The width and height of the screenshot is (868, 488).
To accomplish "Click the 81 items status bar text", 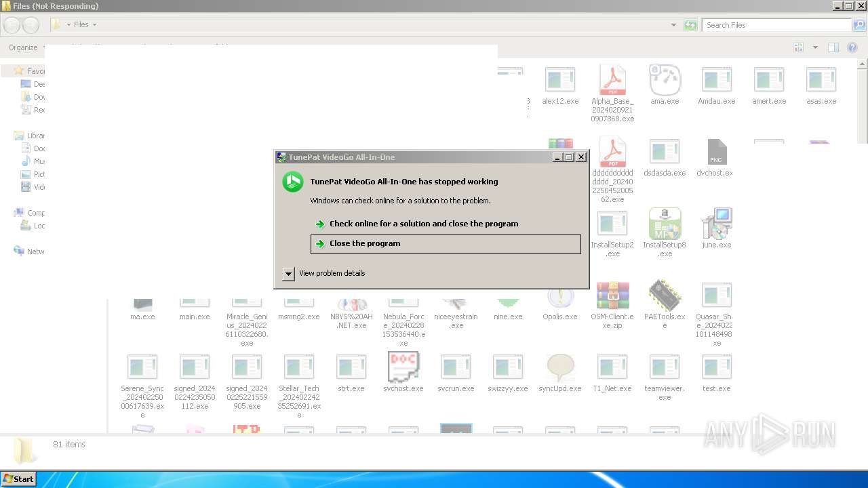I will pos(69,445).
